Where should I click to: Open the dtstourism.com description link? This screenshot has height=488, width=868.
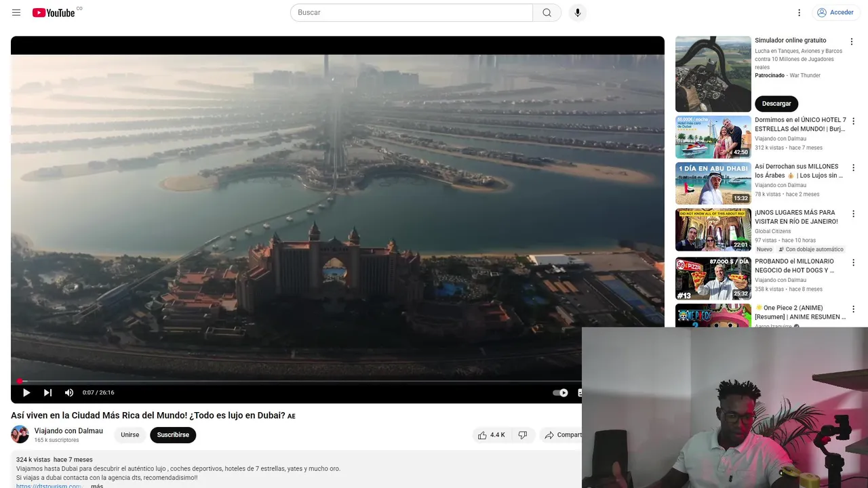pyautogui.click(x=49, y=485)
